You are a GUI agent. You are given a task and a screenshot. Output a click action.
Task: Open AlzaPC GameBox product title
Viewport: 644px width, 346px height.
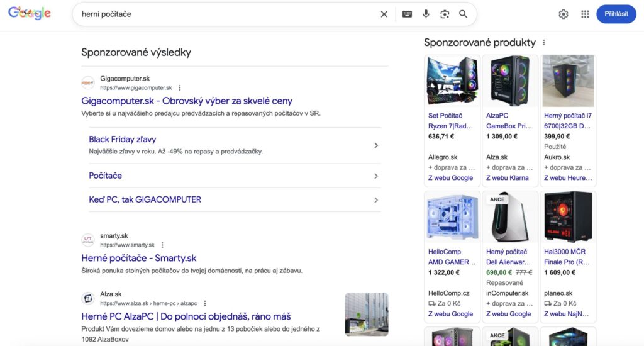(509, 121)
